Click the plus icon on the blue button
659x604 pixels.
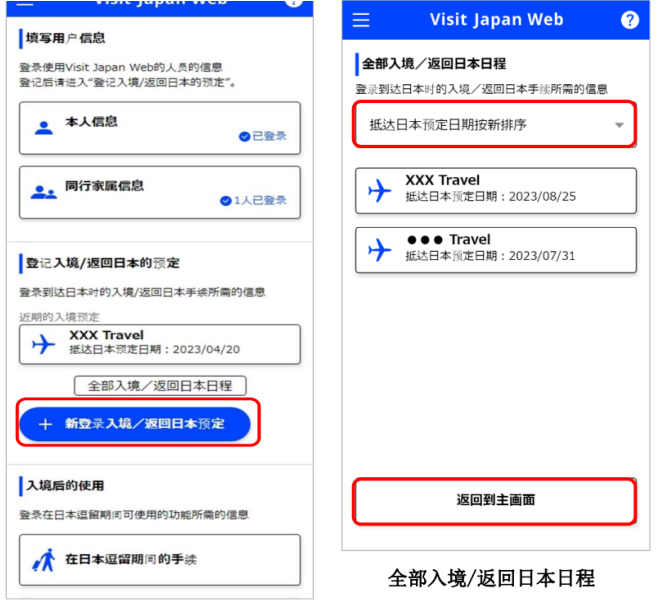coord(44,424)
